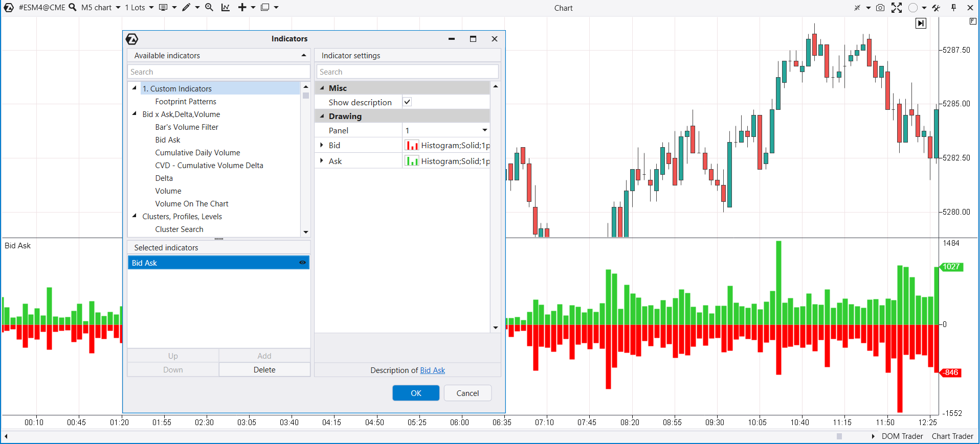Select the pencil drawing tool icon
Image resolution: width=980 pixels, height=444 pixels.
[x=186, y=8]
